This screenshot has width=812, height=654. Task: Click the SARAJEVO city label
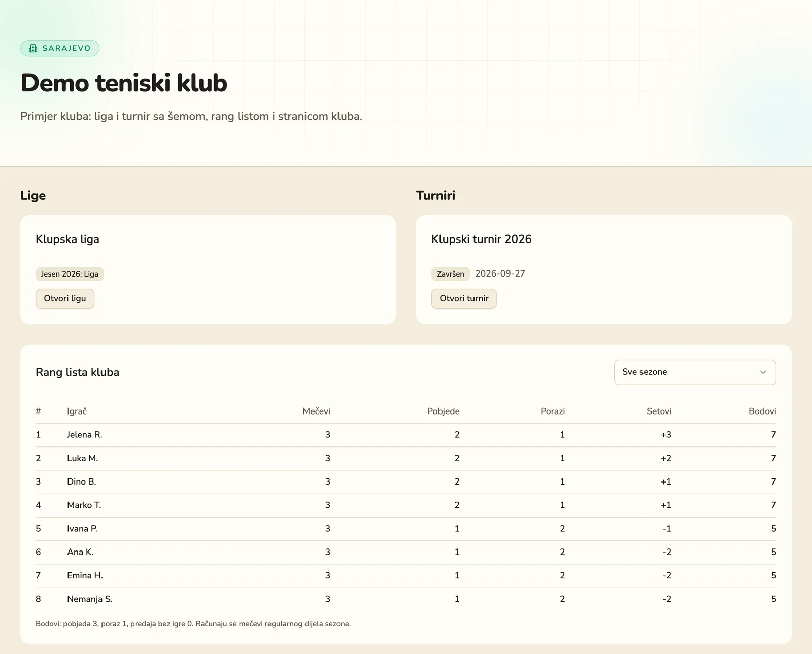coord(66,48)
